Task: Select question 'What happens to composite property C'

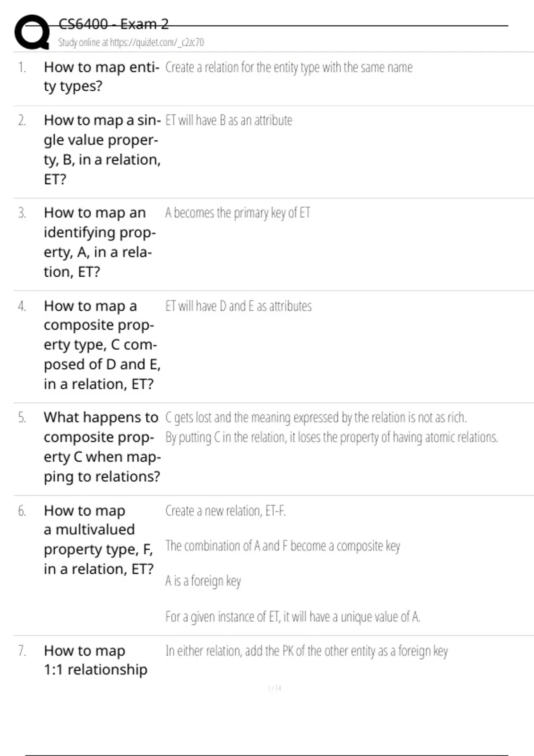Action: tap(102, 447)
